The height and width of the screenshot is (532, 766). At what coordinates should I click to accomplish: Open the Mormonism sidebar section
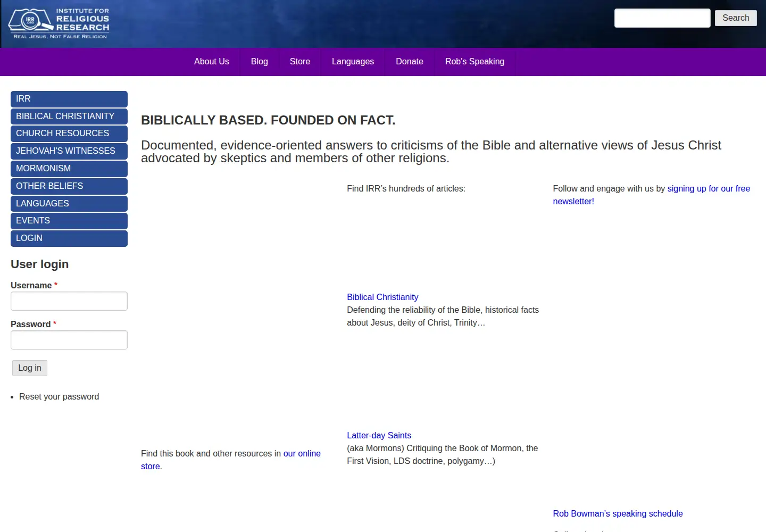(x=69, y=169)
